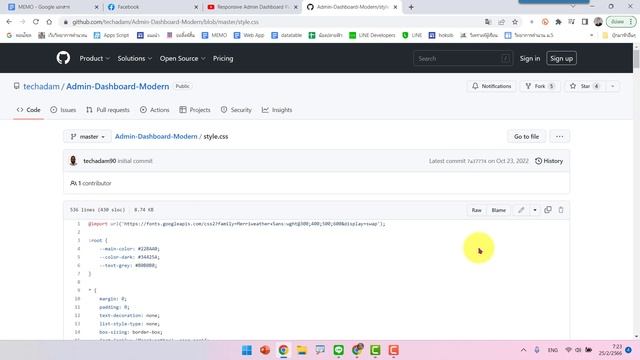Open Apps Script bookmark
640x360 pixels.
[111, 36]
